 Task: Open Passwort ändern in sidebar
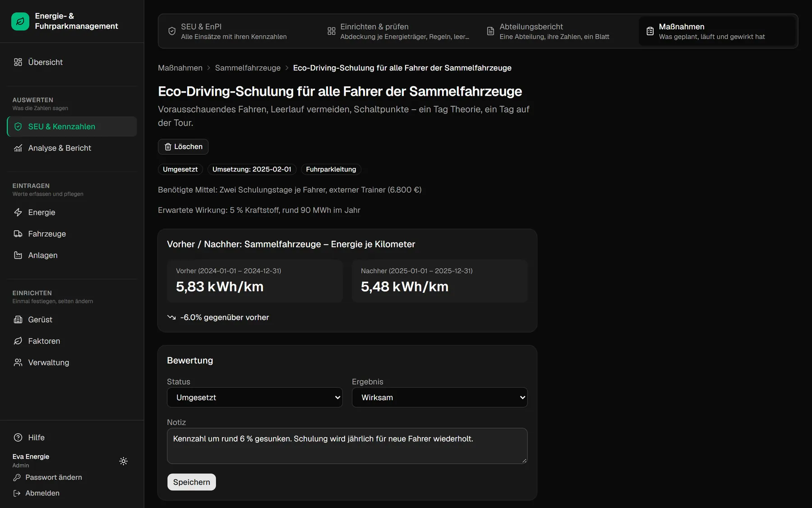pyautogui.click(x=48, y=478)
